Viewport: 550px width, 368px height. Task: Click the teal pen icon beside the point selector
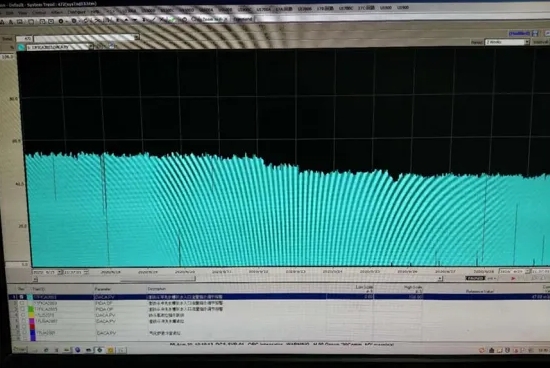21,47
